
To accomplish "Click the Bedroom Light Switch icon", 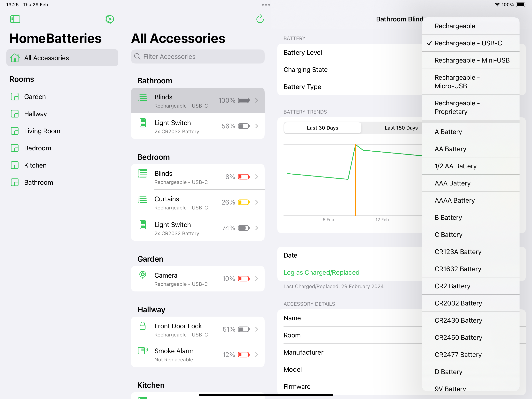I will tap(143, 225).
